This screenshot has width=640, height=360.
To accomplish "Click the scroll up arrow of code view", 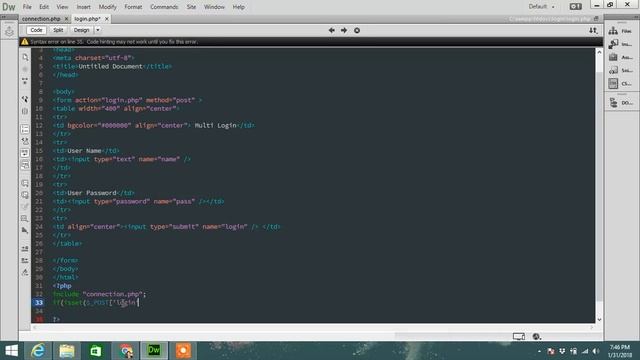I will (599, 52).
